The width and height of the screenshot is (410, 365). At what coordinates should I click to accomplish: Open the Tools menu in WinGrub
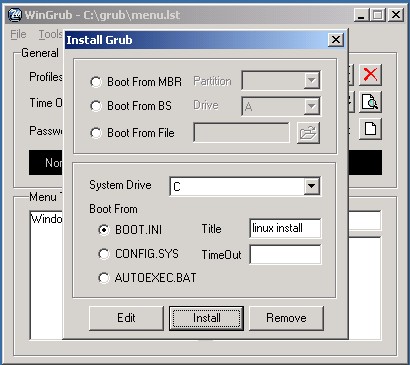pos(50,34)
